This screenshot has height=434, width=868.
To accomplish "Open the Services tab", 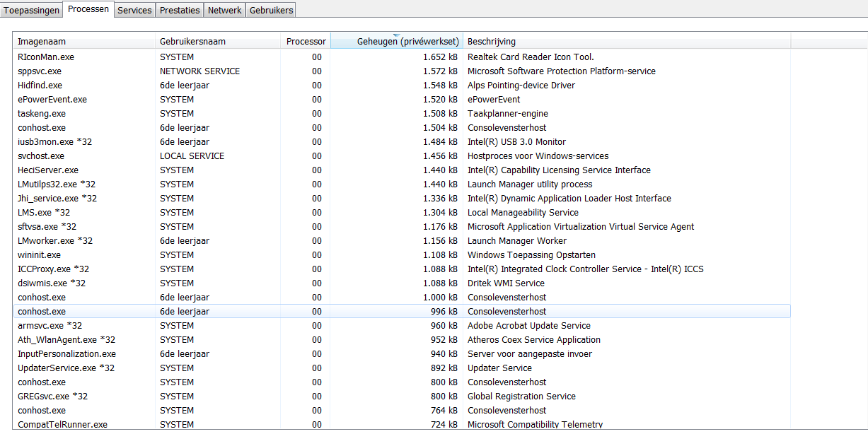I will (134, 11).
